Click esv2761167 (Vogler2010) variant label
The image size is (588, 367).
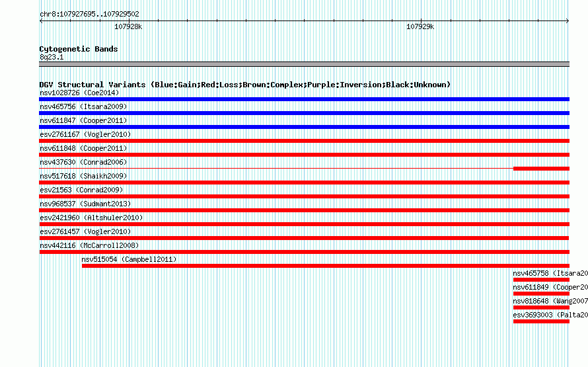point(85,134)
